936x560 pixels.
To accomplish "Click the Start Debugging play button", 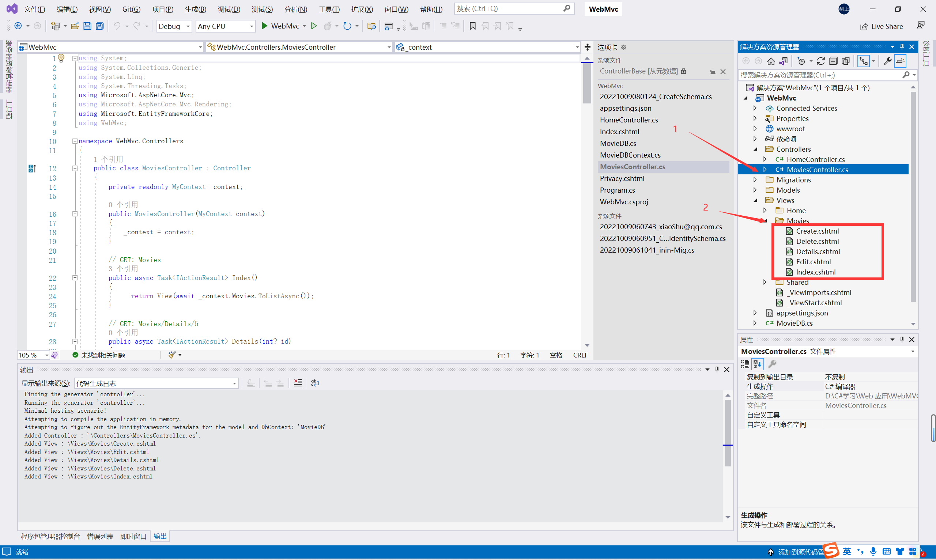I will 265,27.
